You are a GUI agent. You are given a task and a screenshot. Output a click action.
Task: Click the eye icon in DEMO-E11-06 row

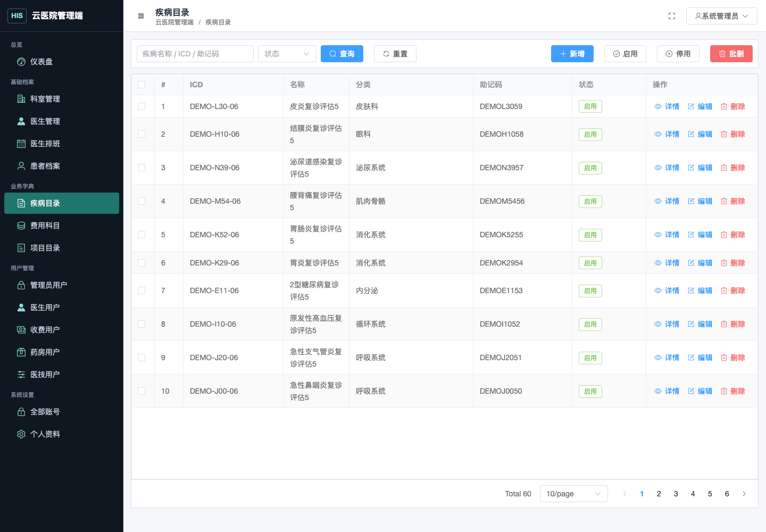coord(658,290)
